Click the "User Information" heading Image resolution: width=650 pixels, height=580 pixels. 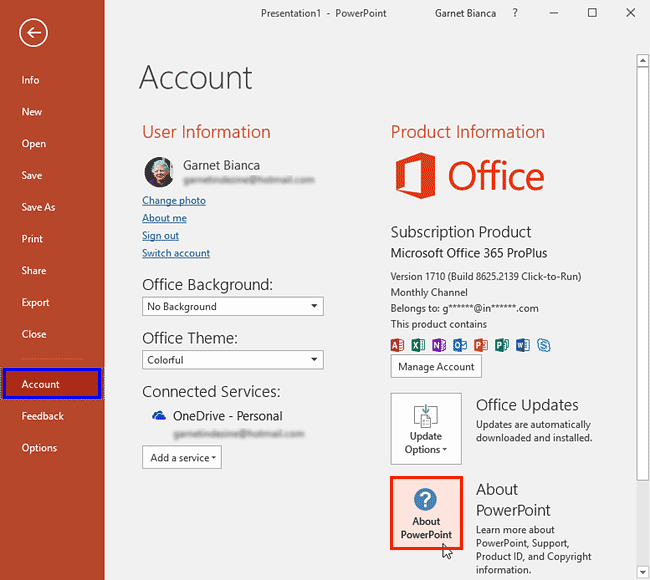[206, 132]
